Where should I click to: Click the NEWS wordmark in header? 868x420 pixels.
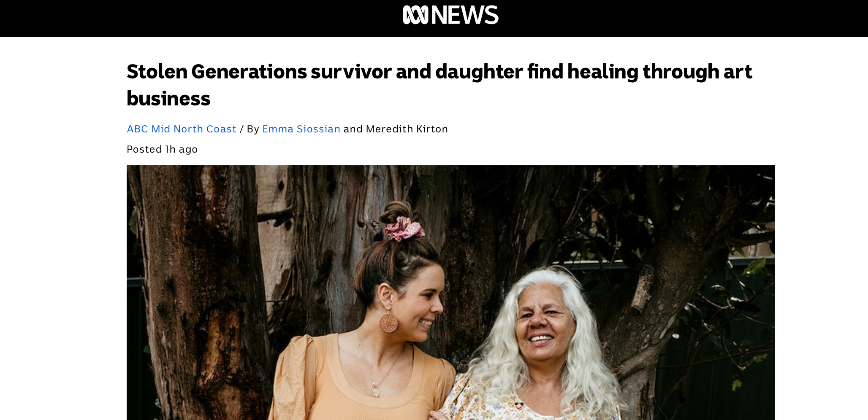pos(465,15)
